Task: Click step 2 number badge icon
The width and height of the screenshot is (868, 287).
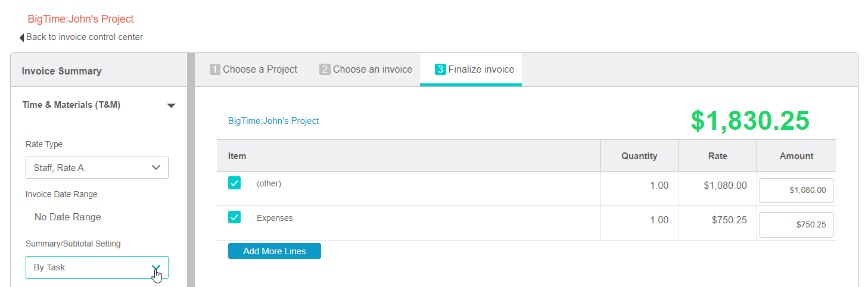Action: pyautogui.click(x=325, y=70)
